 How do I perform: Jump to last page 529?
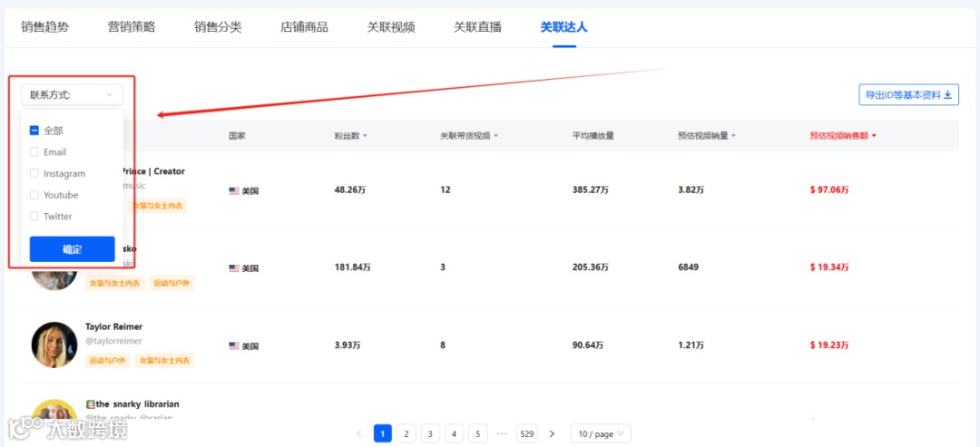coord(527,433)
